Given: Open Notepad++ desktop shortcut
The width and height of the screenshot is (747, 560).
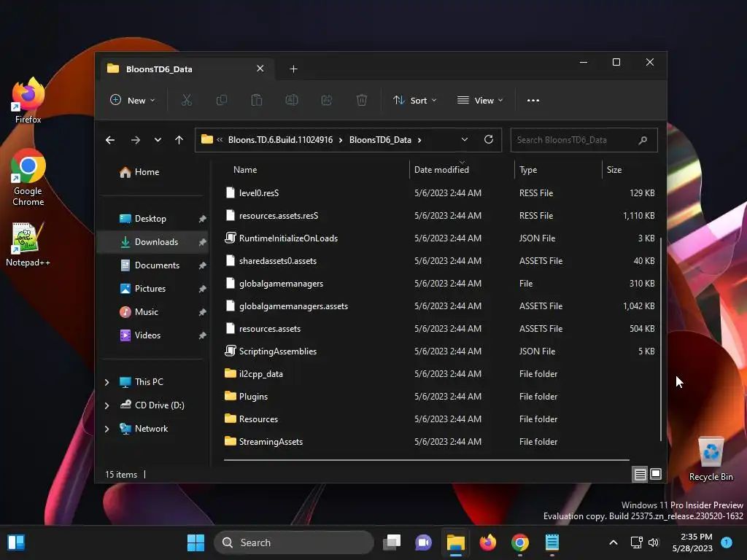Looking at the screenshot, I should 28,244.
